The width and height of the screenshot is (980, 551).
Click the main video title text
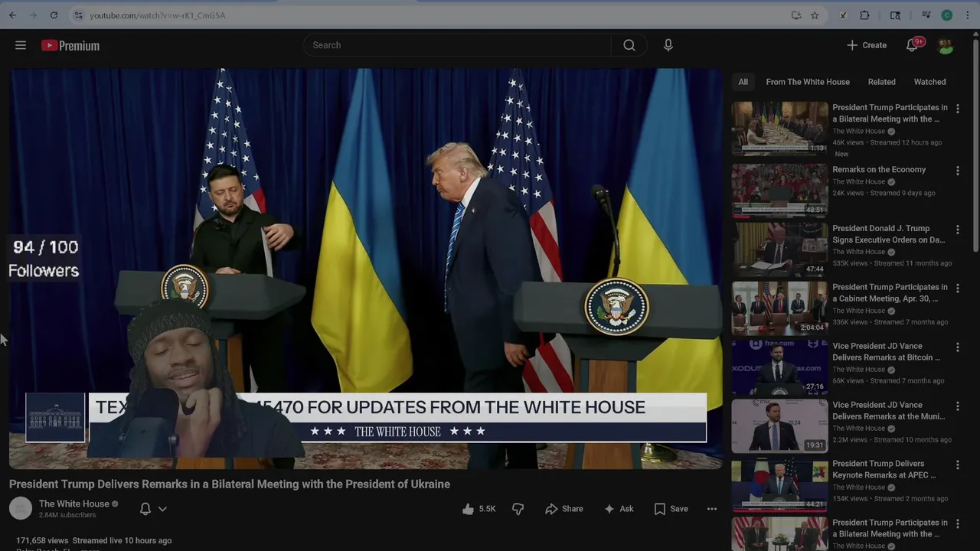[230, 484]
